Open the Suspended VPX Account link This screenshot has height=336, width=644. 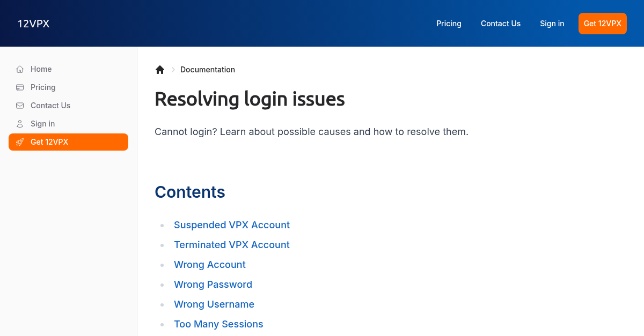tap(232, 225)
